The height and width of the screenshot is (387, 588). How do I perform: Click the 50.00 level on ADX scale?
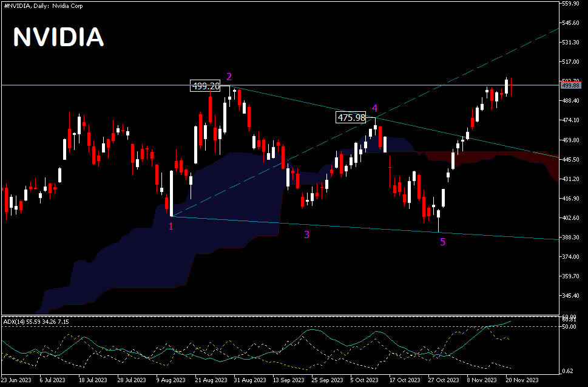pyautogui.click(x=570, y=327)
